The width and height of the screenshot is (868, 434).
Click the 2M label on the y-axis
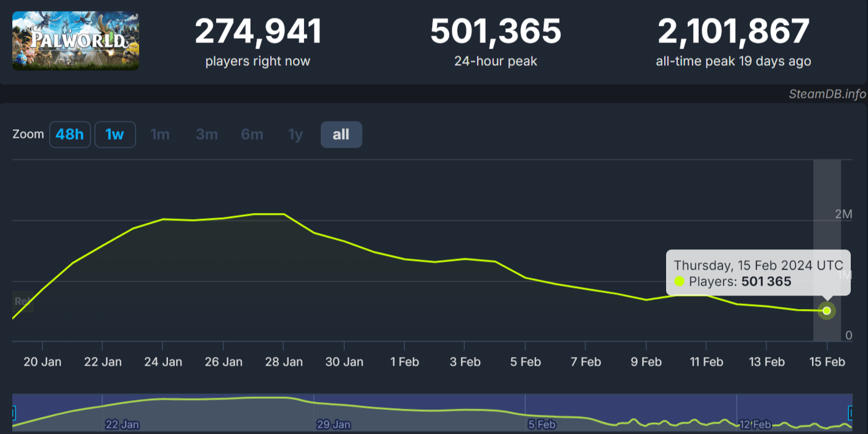845,214
